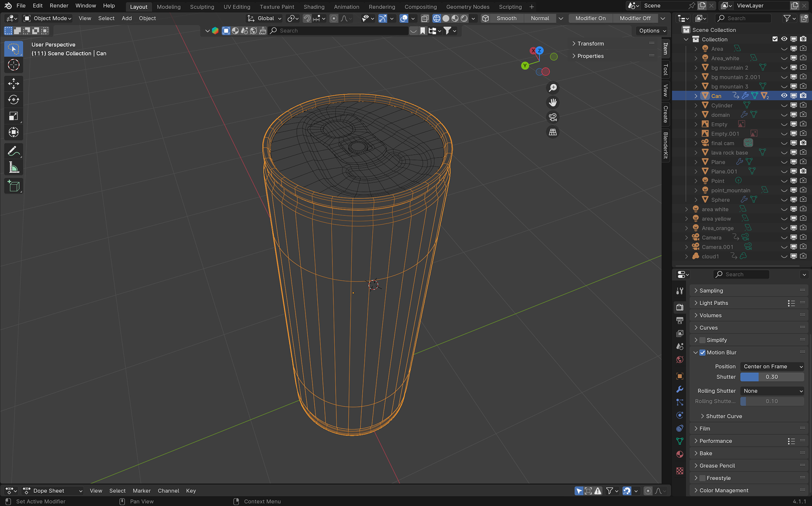Click the Zoom magnifier viewport gizmo

click(553, 88)
